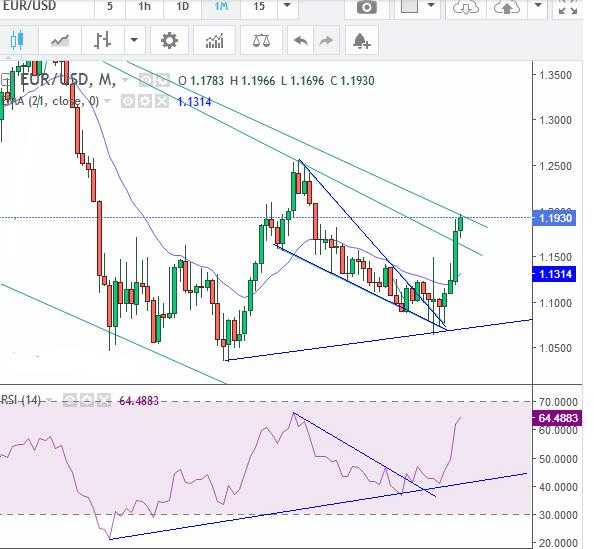The height and width of the screenshot is (549, 594).
Task: Select the bars chart type icon
Action: point(103,40)
